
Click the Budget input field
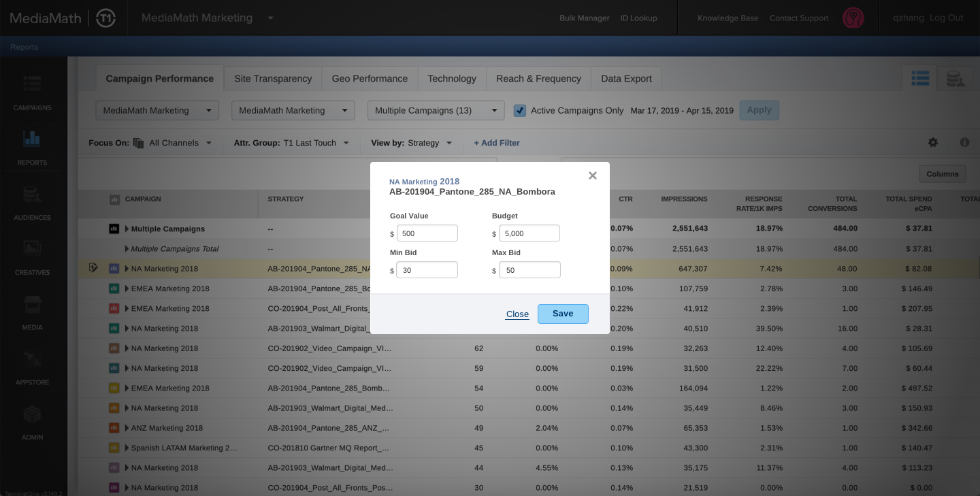point(529,233)
